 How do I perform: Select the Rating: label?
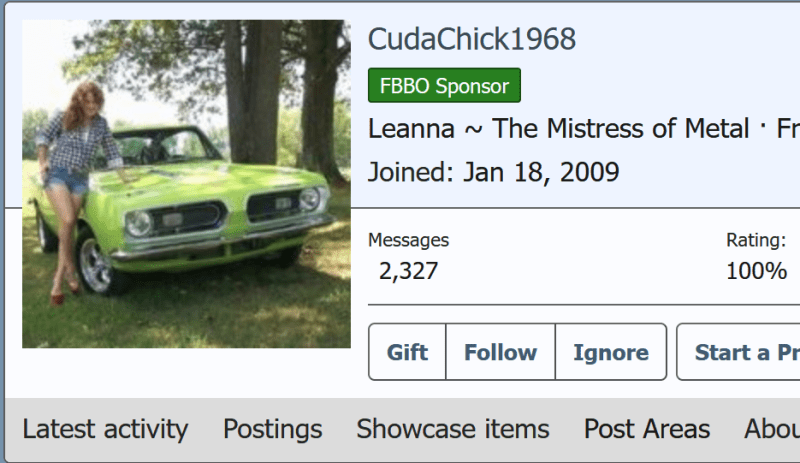click(x=756, y=240)
